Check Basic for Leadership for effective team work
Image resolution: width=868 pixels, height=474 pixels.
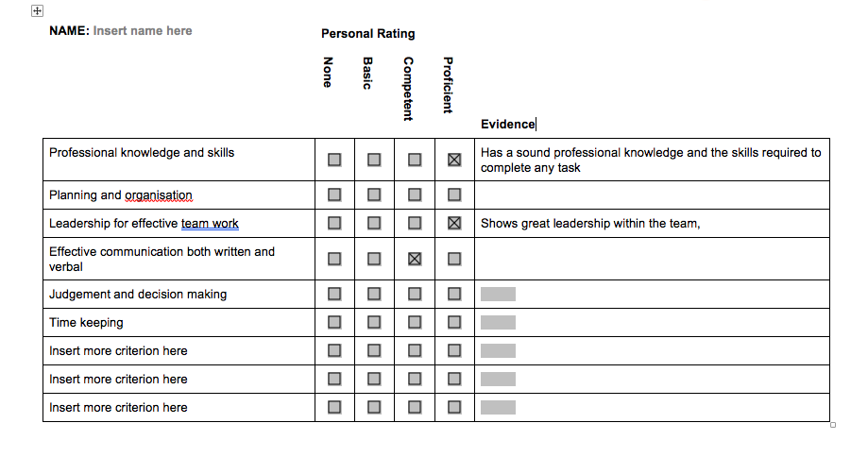point(374,223)
